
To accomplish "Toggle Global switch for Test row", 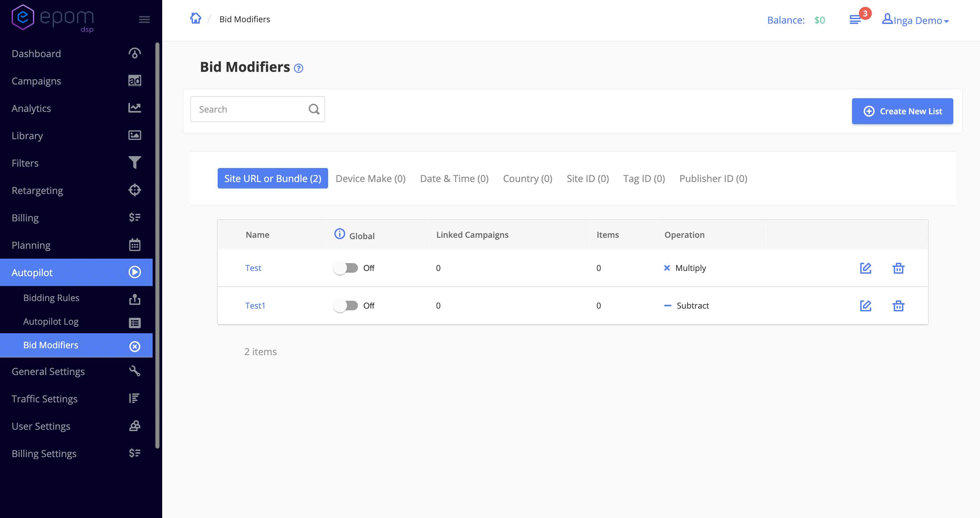I will pos(346,268).
